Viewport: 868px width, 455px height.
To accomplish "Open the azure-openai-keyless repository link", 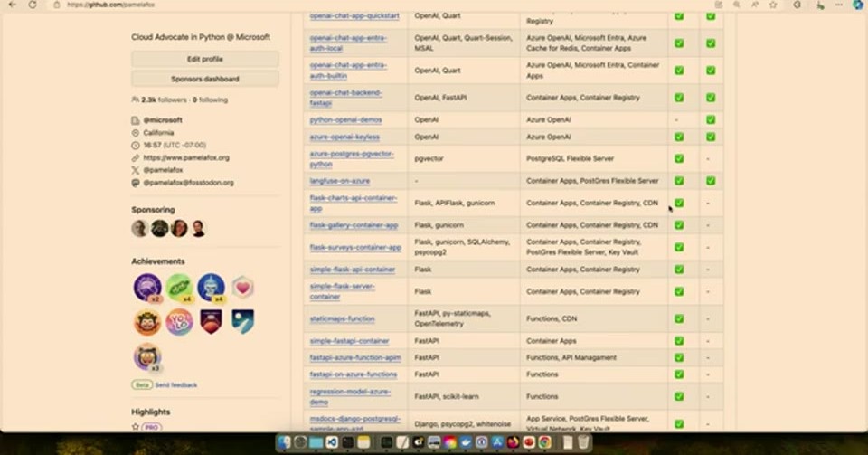I will (x=344, y=137).
